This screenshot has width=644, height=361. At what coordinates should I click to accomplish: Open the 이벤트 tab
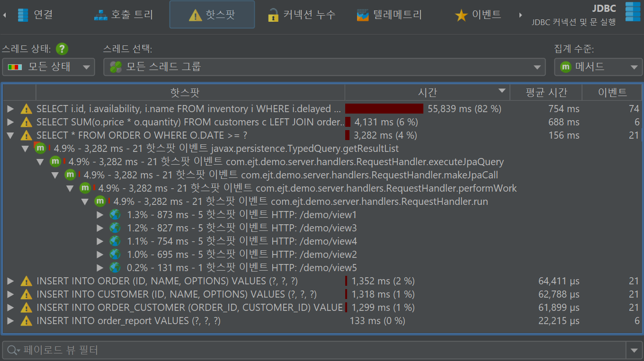[x=478, y=15]
